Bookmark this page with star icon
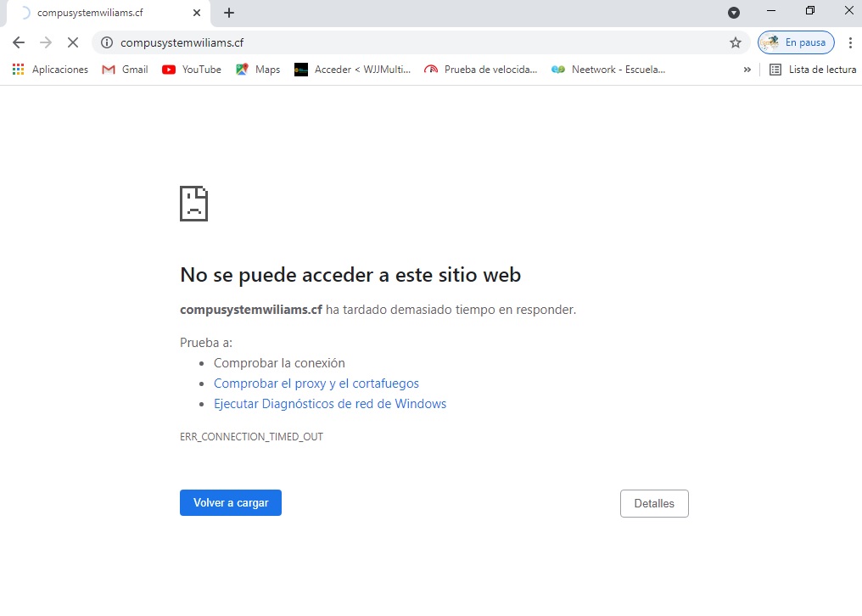This screenshot has height=616, width=862. (x=735, y=42)
